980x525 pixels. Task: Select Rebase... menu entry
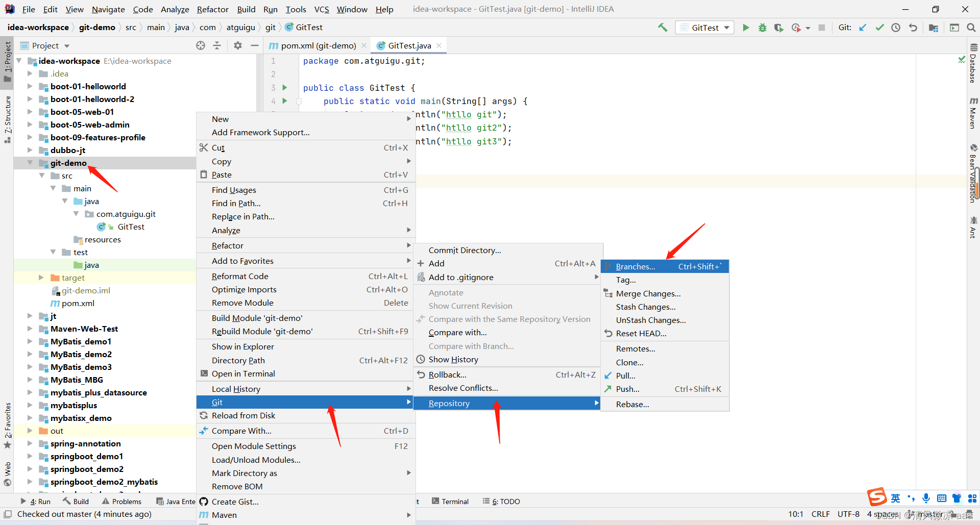click(665, 404)
